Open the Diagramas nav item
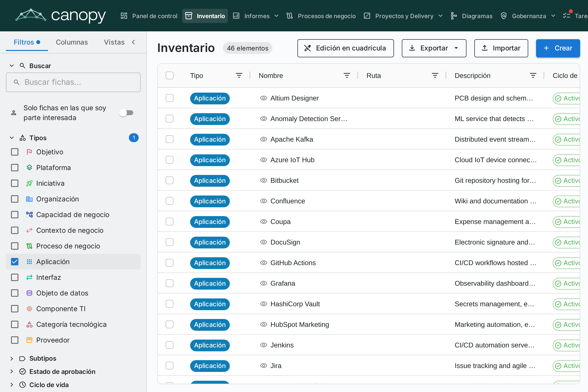The height and width of the screenshot is (392, 588). coord(471,16)
